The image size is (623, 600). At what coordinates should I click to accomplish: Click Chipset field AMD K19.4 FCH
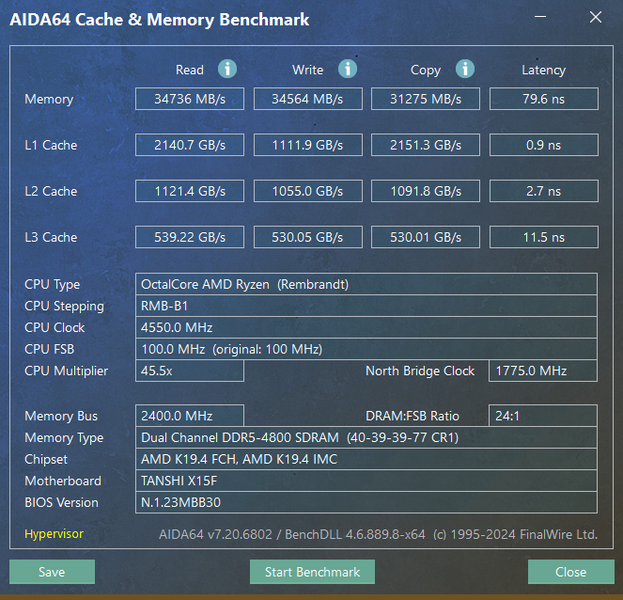(366, 459)
